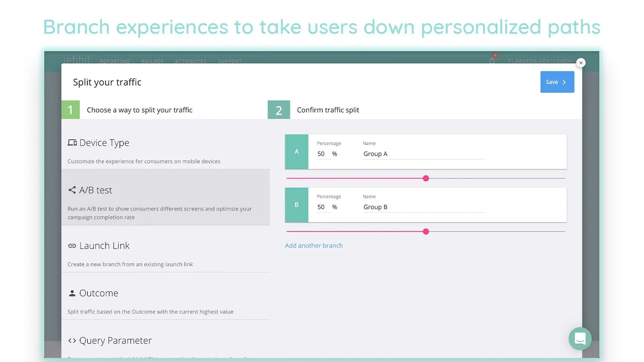This screenshot has width=644, height=362.
Task: Click the "Split your traffic" dialog title
Action: click(107, 82)
